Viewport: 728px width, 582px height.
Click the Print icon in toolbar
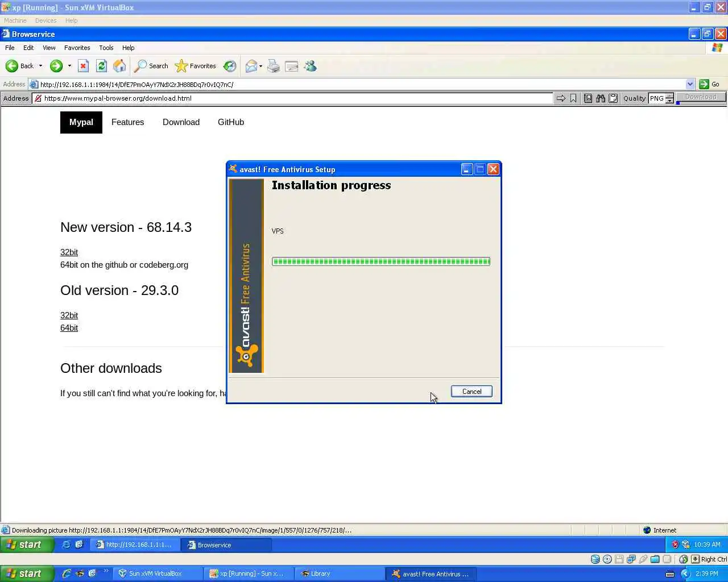[274, 66]
